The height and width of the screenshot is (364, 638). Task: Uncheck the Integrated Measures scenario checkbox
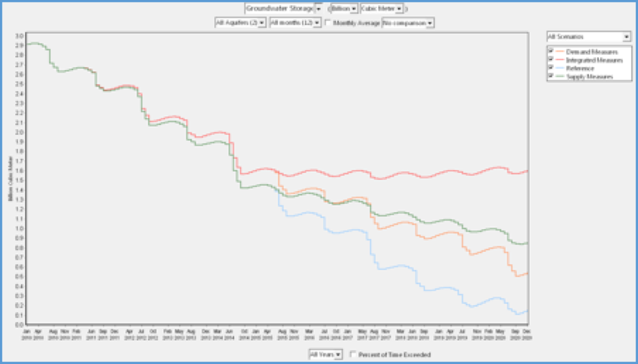pyautogui.click(x=551, y=60)
